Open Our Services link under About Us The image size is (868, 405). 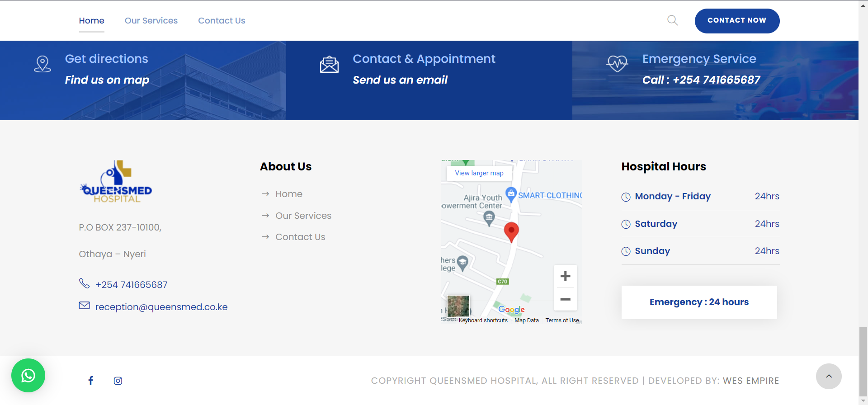[x=303, y=216]
